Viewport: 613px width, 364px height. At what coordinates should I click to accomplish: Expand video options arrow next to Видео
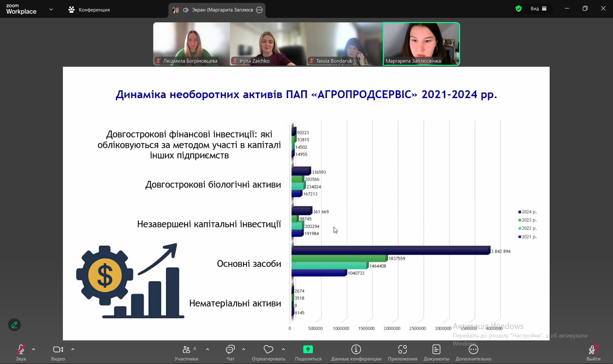(73, 349)
